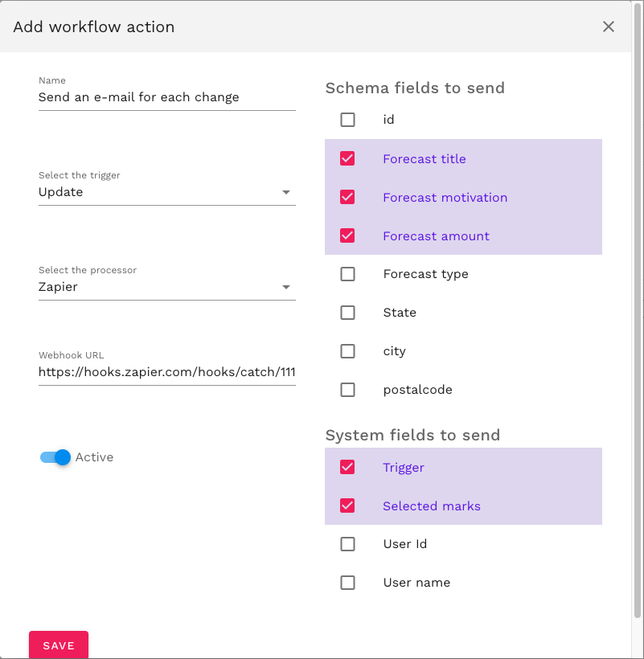
Task: Focus the Webhook URL text field
Action: click(166, 372)
